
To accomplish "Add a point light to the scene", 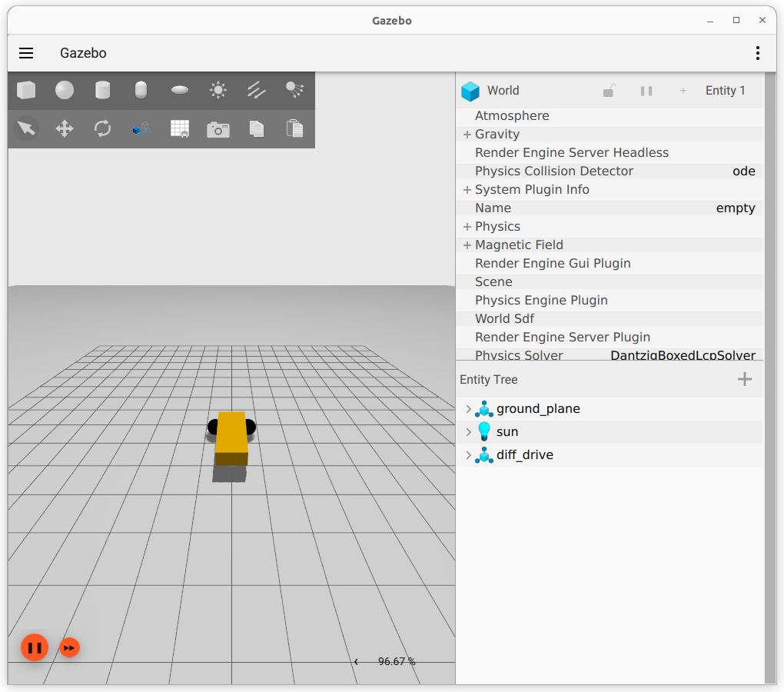I will [x=218, y=91].
